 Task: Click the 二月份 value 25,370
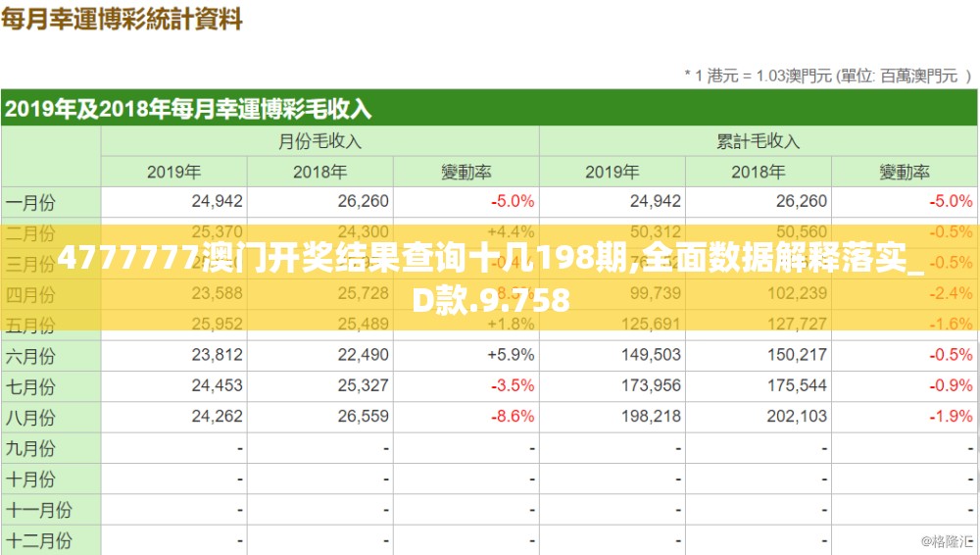click(217, 232)
